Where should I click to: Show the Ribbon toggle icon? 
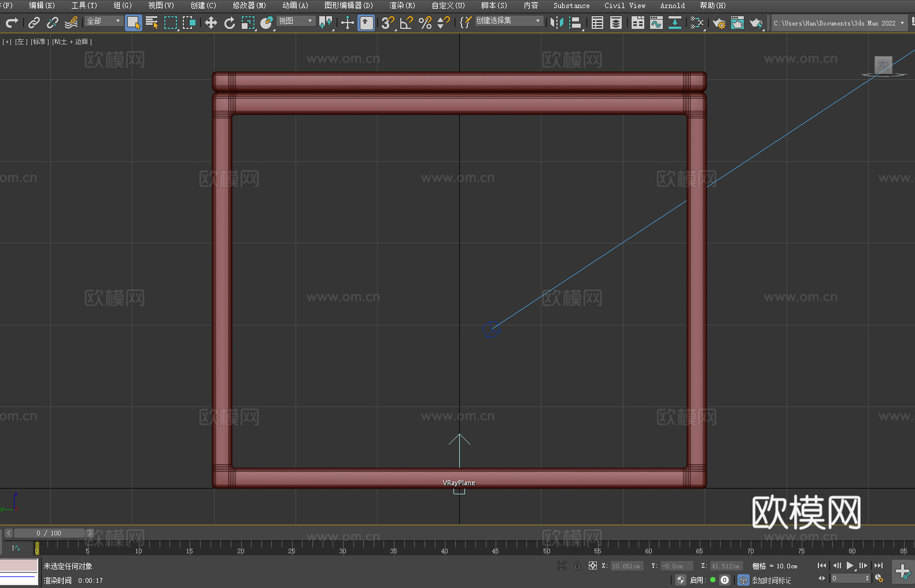[x=638, y=23]
